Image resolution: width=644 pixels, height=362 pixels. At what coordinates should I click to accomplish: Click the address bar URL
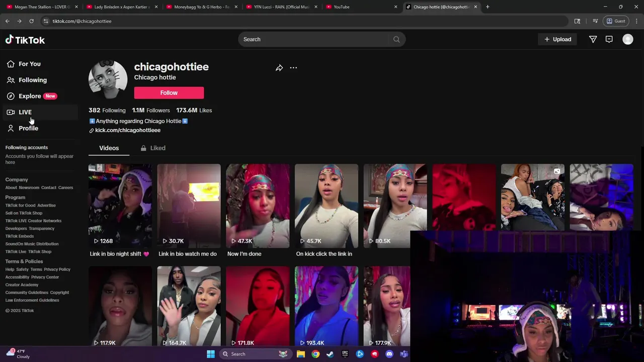click(82, 21)
